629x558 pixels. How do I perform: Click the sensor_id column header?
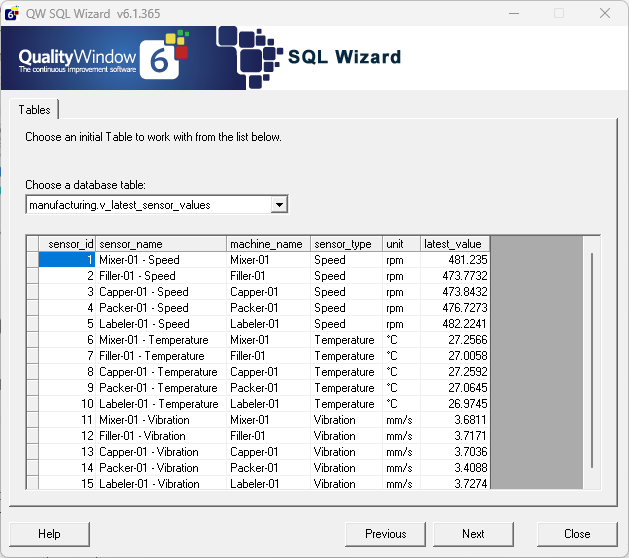pos(67,244)
